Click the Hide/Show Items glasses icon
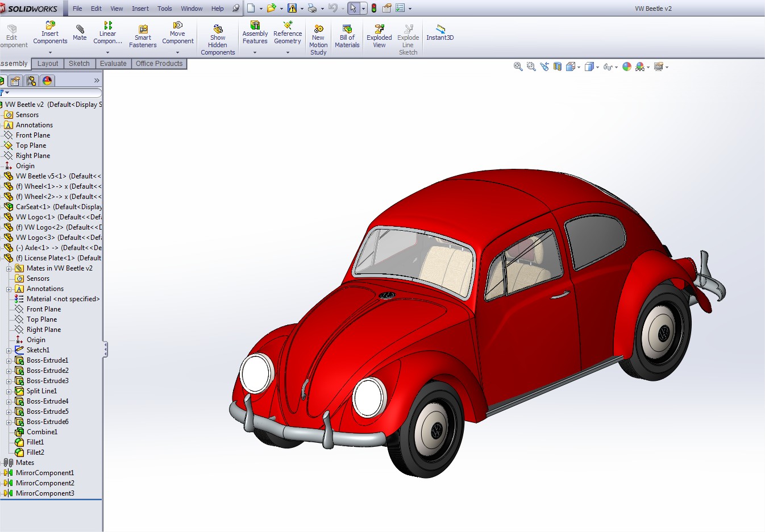The image size is (765, 532). [608, 66]
